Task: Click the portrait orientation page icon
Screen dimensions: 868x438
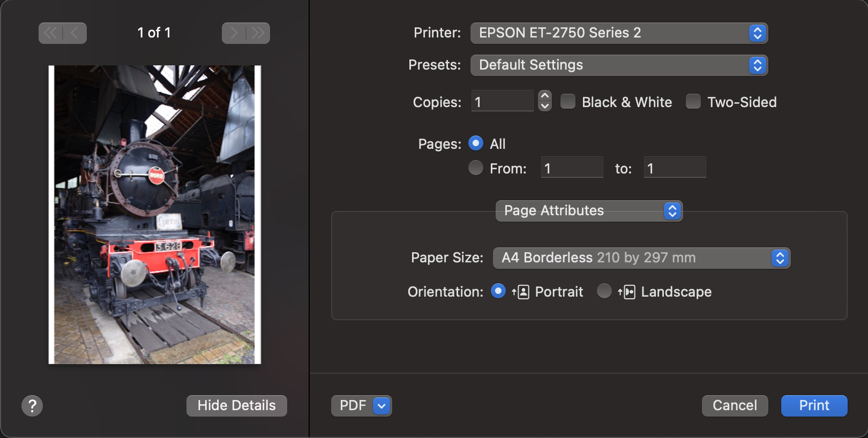Action: tap(521, 292)
